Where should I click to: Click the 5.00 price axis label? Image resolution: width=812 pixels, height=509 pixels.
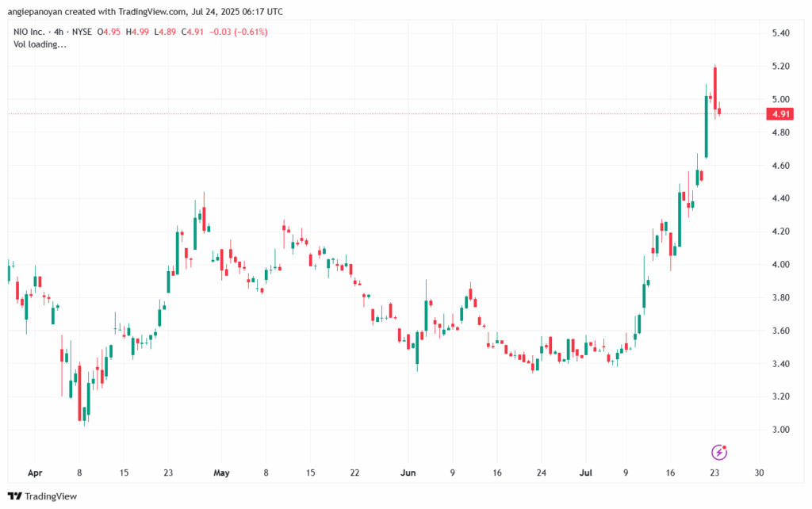780,99
